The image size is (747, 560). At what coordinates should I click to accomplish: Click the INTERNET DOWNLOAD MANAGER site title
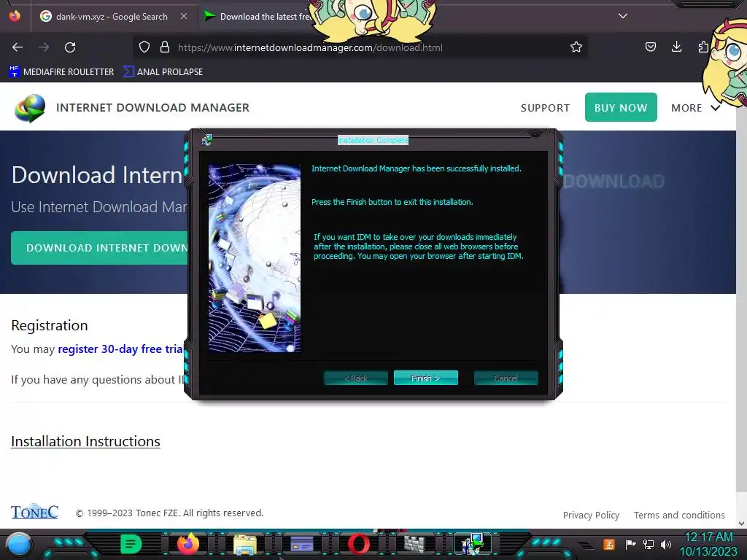click(152, 108)
